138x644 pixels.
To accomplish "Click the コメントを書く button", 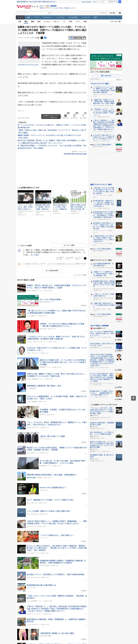I will [x=69, y=245].
